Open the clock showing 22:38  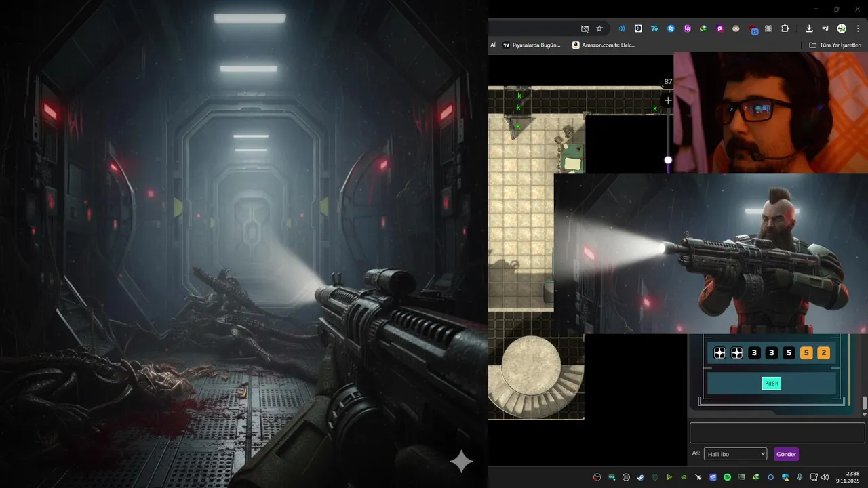coord(848,477)
